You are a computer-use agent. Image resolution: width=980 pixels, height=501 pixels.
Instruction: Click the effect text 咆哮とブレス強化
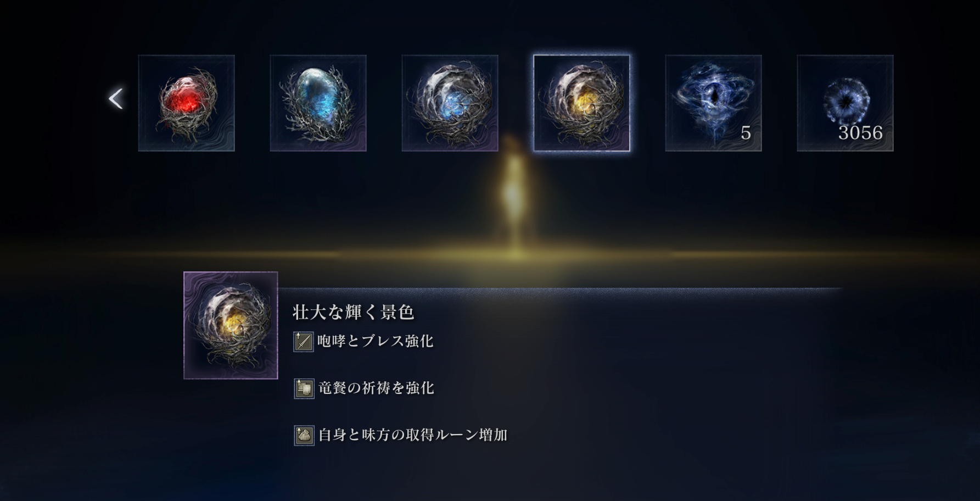pyautogui.click(x=376, y=341)
